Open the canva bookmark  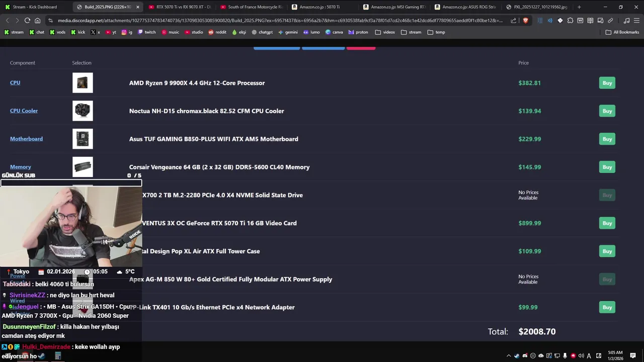(x=334, y=32)
